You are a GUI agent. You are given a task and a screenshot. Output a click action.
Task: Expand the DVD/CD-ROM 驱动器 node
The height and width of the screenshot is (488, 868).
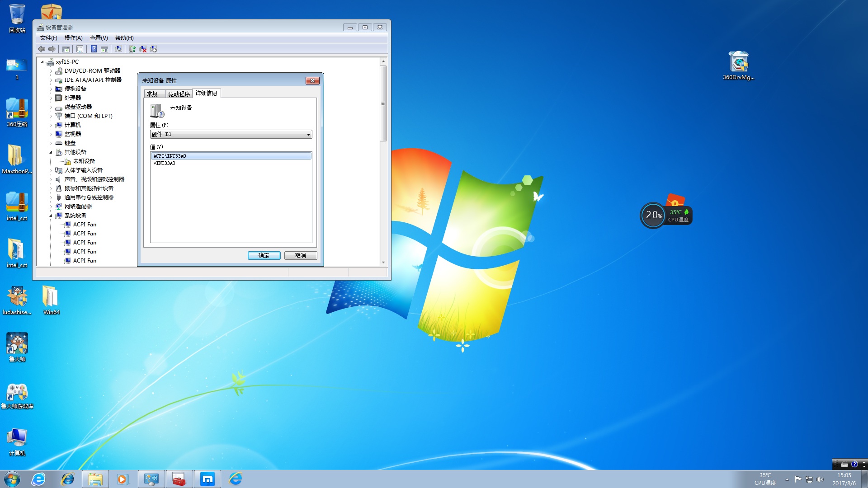pos(51,71)
